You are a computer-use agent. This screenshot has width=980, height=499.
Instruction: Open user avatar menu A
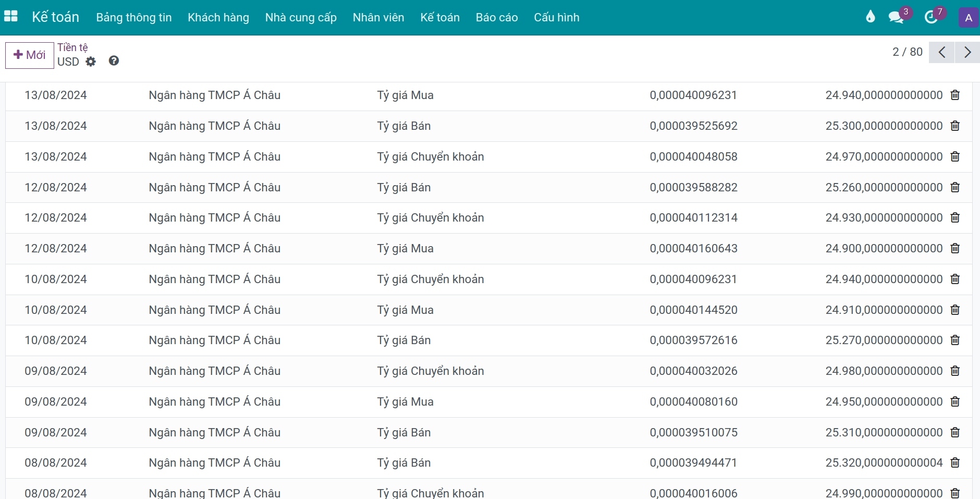click(x=969, y=18)
